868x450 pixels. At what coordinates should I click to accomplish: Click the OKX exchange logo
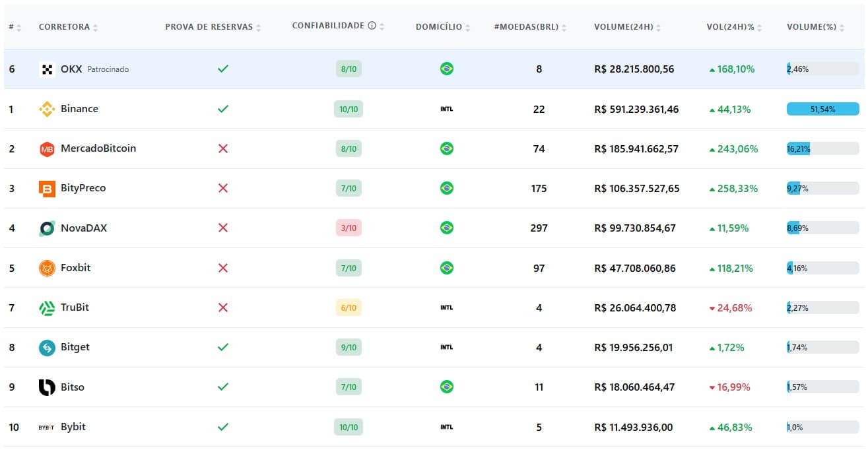coord(47,69)
